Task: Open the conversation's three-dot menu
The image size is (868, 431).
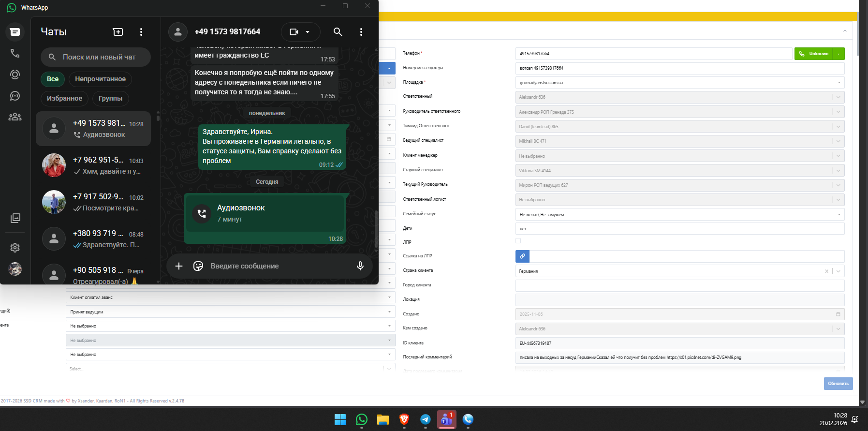Action: pyautogui.click(x=361, y=32)
